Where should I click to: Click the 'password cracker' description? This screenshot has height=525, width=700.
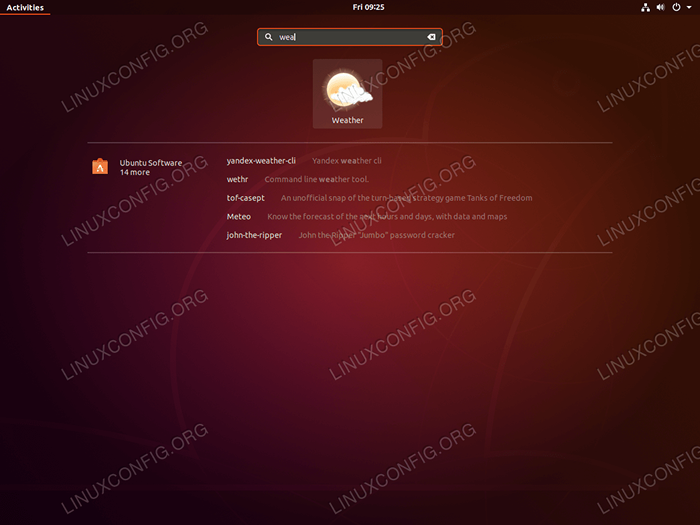(x=377, y=235)
